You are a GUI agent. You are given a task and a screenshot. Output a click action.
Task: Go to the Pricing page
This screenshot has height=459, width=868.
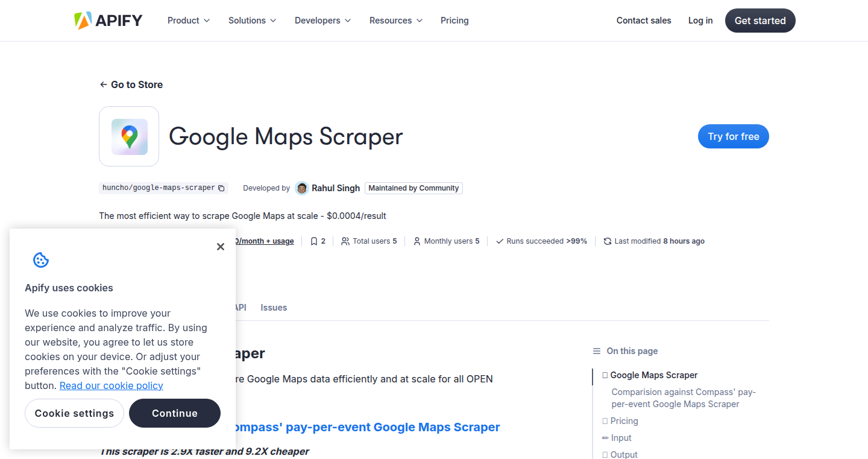point(454,21)
